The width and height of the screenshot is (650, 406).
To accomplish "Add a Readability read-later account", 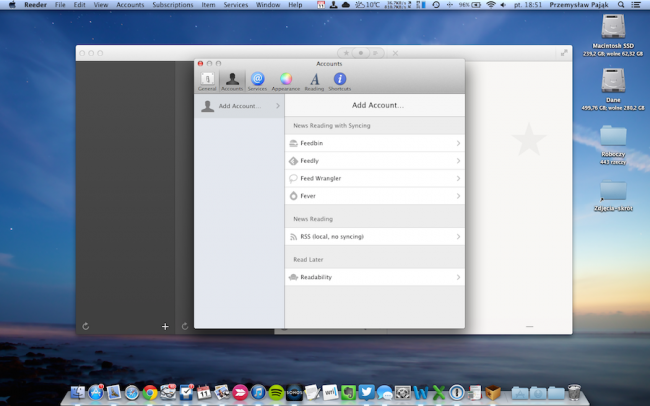I will point(375,277).
